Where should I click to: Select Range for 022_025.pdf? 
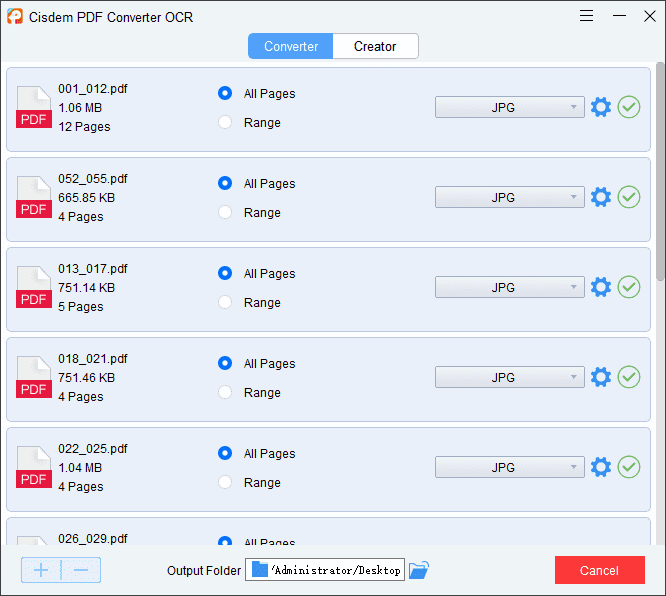225,483
